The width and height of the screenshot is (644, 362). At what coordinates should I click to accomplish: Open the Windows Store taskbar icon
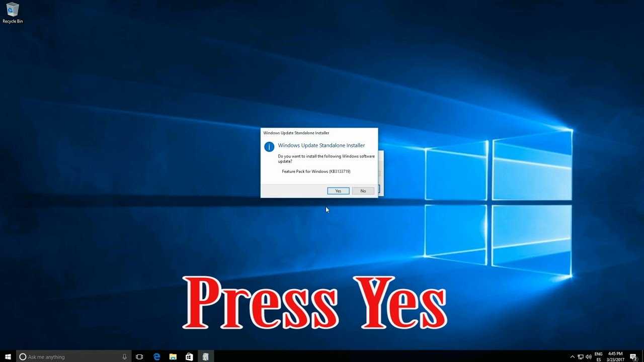coord(189,356)
